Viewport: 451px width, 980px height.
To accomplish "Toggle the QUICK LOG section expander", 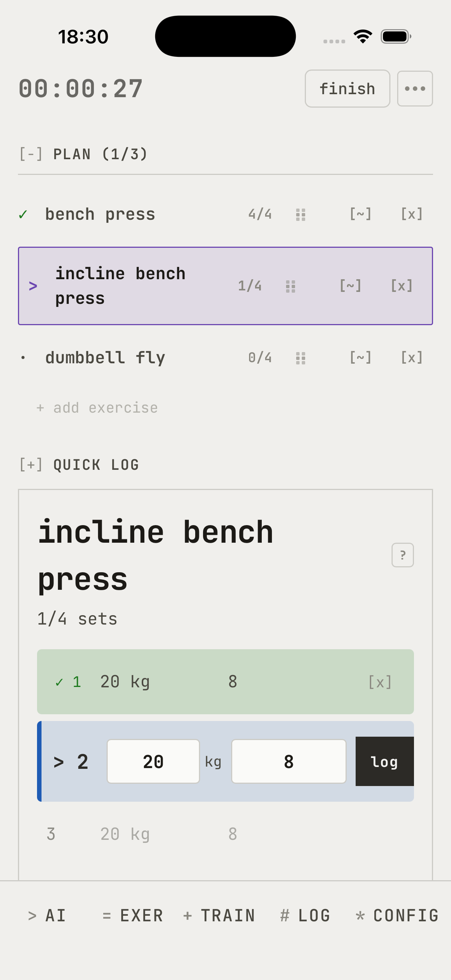I will (x=31, y=465).
